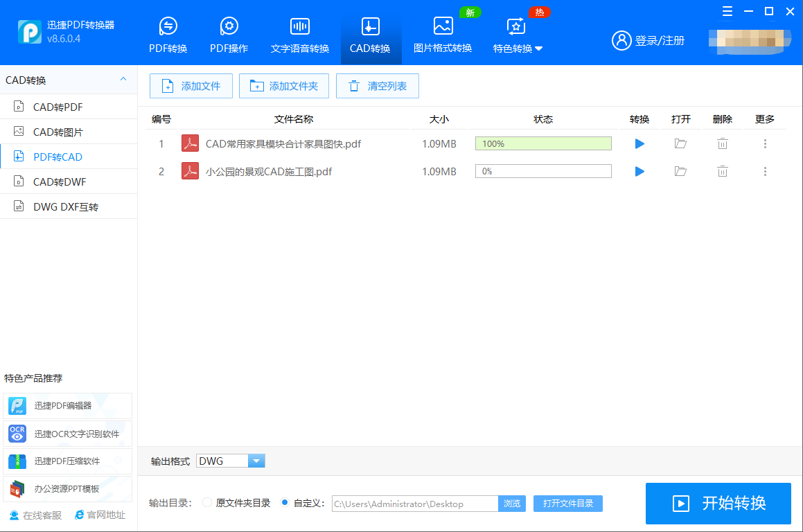Viewport: 803px width, 532px height.
Task: Open more options for CAD常用家具模块 file
Action: coord(765,144)
